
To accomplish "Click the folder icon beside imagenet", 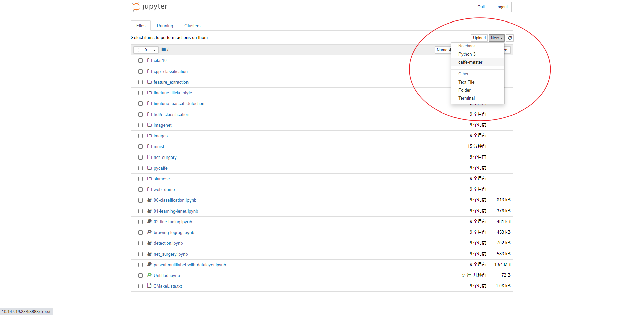I will pos(150,125).
